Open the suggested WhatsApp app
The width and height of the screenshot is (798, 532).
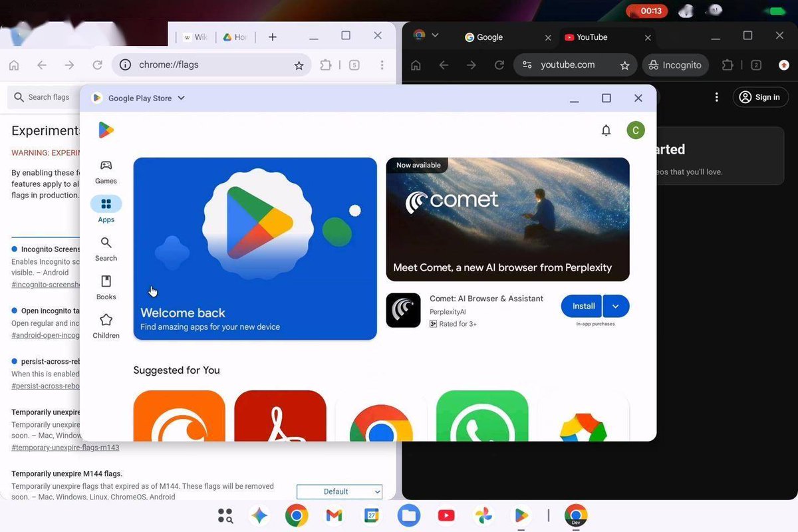(482, 416)
